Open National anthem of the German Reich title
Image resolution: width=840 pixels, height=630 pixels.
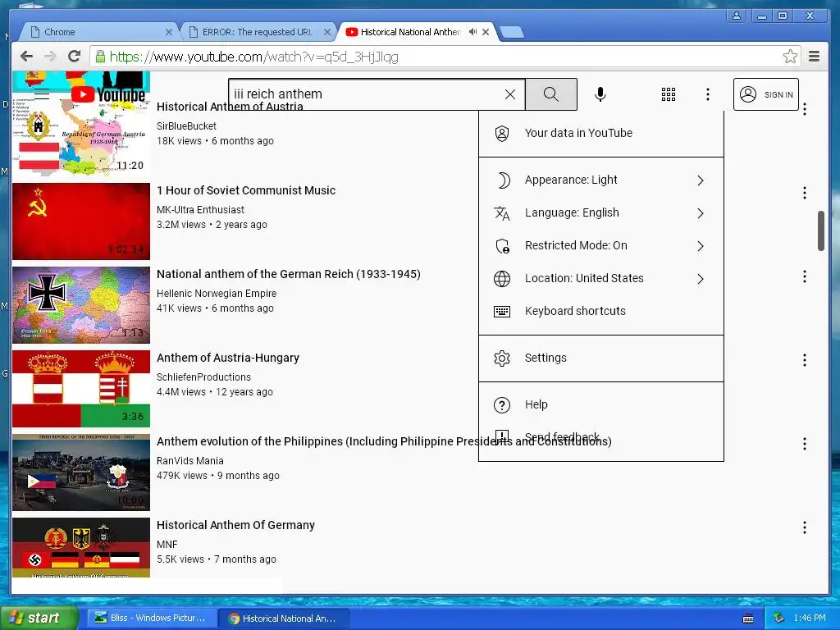tap(288, 274)
